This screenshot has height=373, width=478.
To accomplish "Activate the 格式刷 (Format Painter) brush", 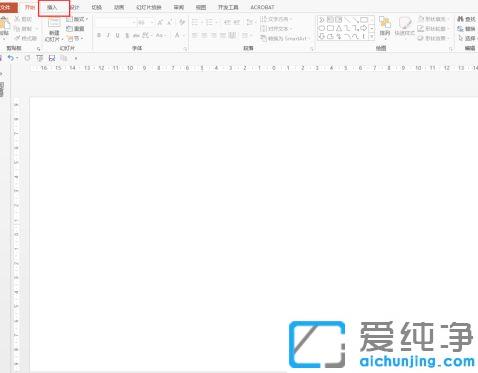I will (25, 38).
